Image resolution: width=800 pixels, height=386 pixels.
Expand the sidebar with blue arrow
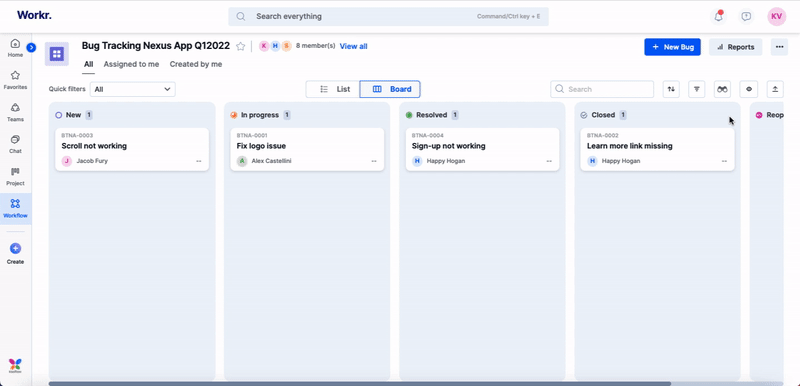click(x=31, y=47)
